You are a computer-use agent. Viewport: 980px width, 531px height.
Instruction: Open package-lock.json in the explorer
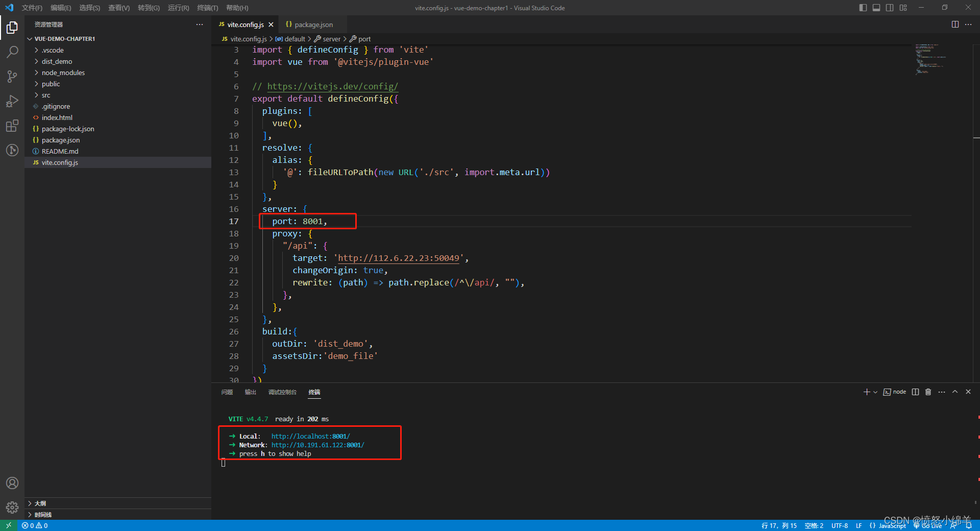(118, 129)
